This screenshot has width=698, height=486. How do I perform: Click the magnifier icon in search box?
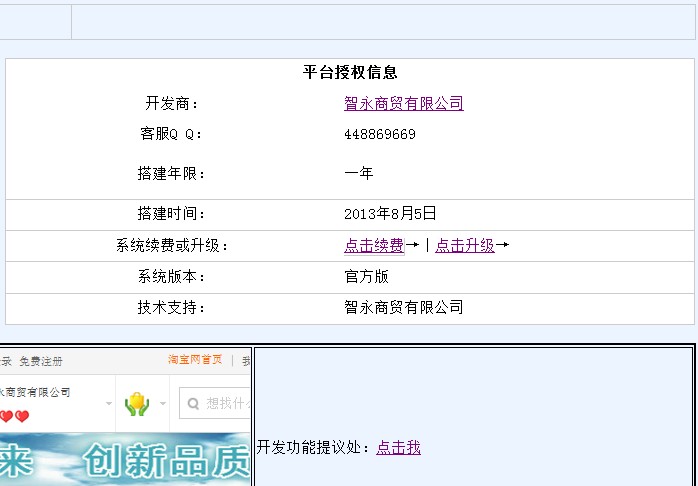(x=193, y=404)
